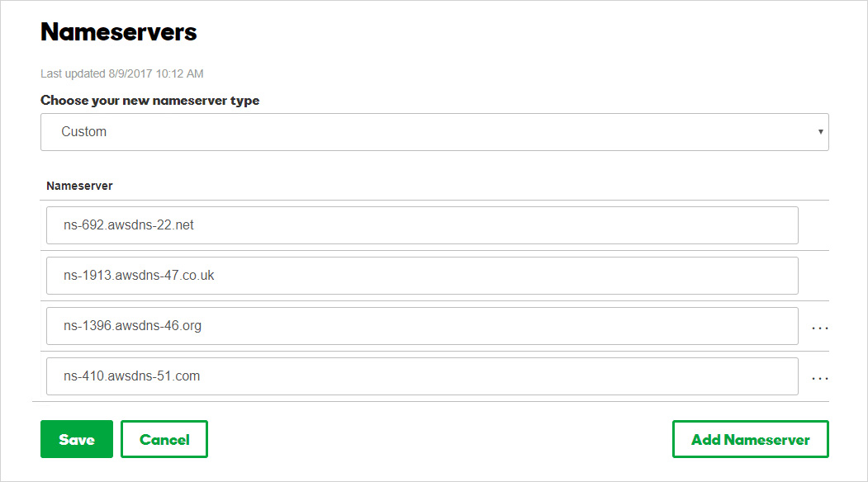Viewport: 868px width, 482px height.
Task: Open options menu for ns-1396.awsdns-46.org row
Action: coord(819,328)
